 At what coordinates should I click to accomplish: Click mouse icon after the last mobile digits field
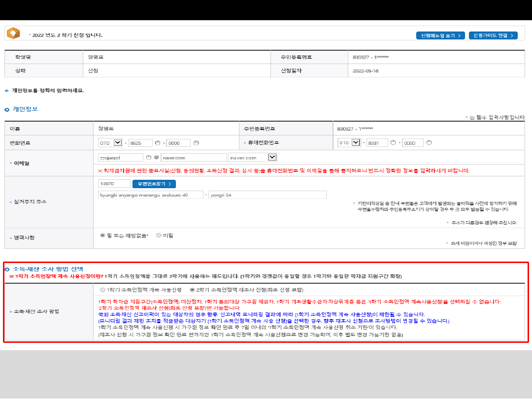pyautogui.click(x=429, y=143)
